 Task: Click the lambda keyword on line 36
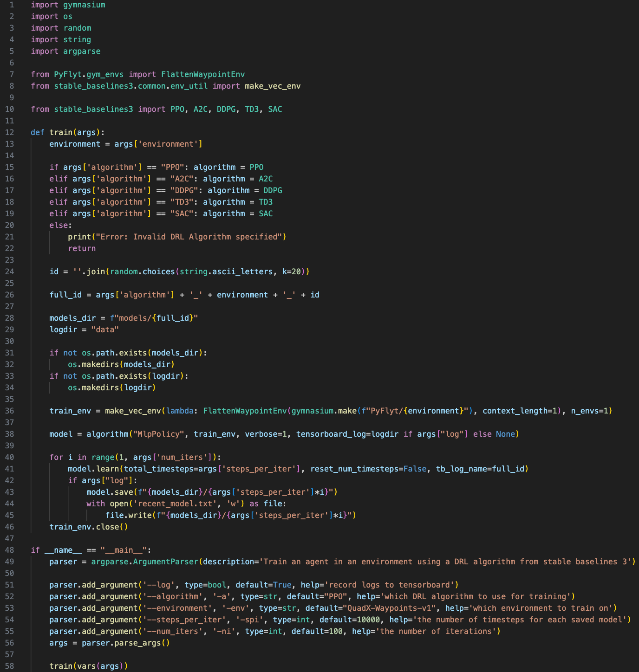[x=179, y=411]
